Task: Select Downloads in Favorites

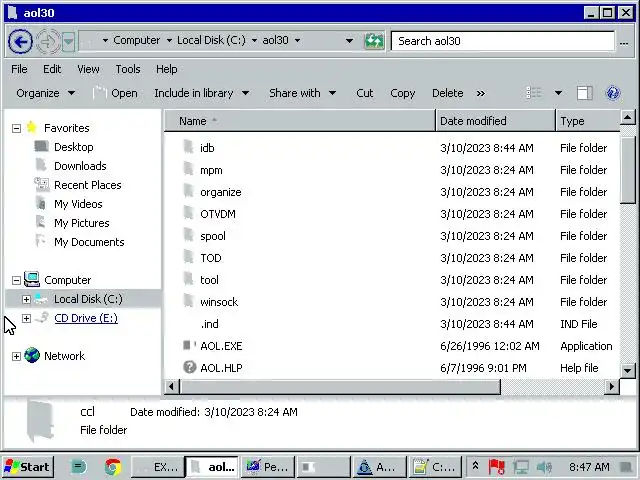Action: pyautogui.click(x=80, y=166)
